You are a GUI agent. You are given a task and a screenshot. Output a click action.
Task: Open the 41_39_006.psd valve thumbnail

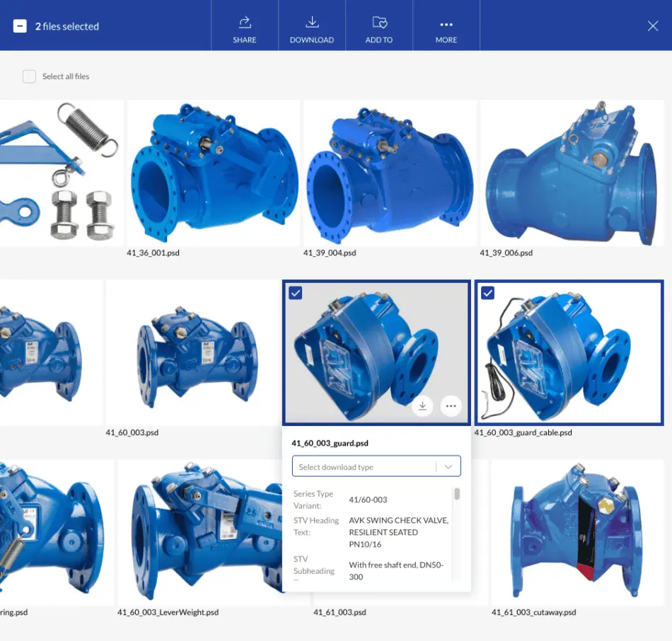pos(572,173)
